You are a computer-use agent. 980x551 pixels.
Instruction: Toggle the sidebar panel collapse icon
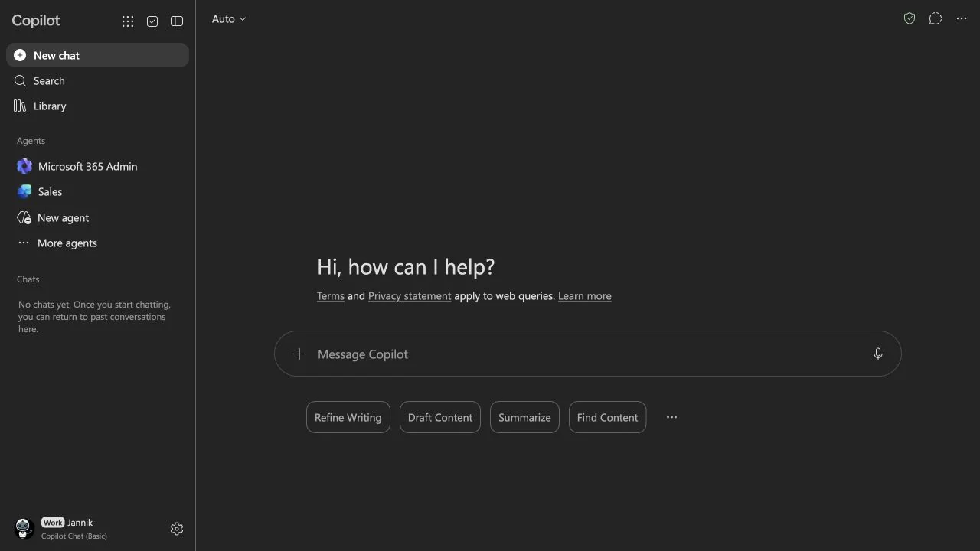click(x=177, y=21)
